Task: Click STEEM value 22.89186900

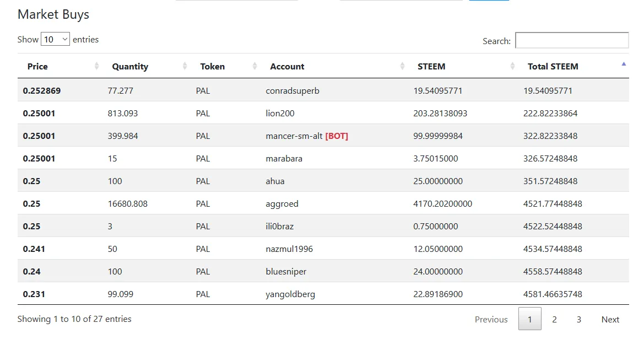Action: 438,294
